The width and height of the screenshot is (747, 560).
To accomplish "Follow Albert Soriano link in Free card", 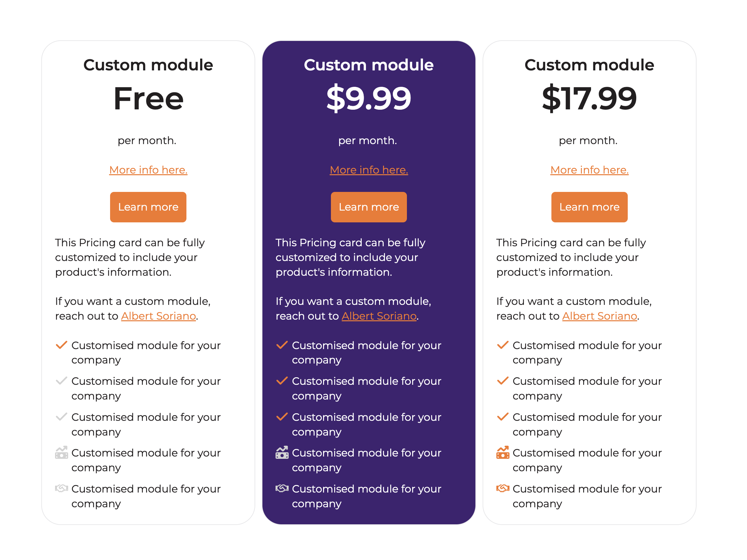I will click(x=158, y=316).
